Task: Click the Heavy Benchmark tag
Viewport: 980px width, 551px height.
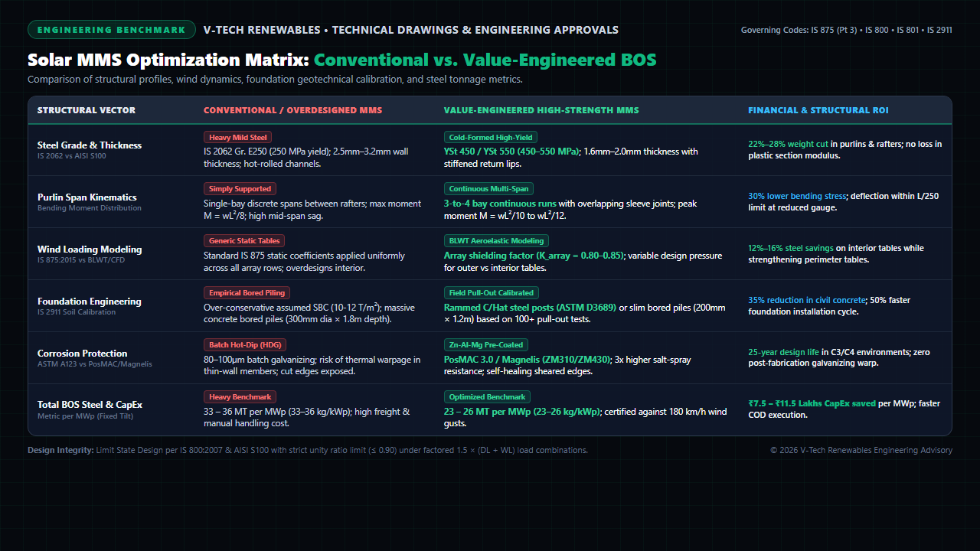Action: click(x=240, y=397)
